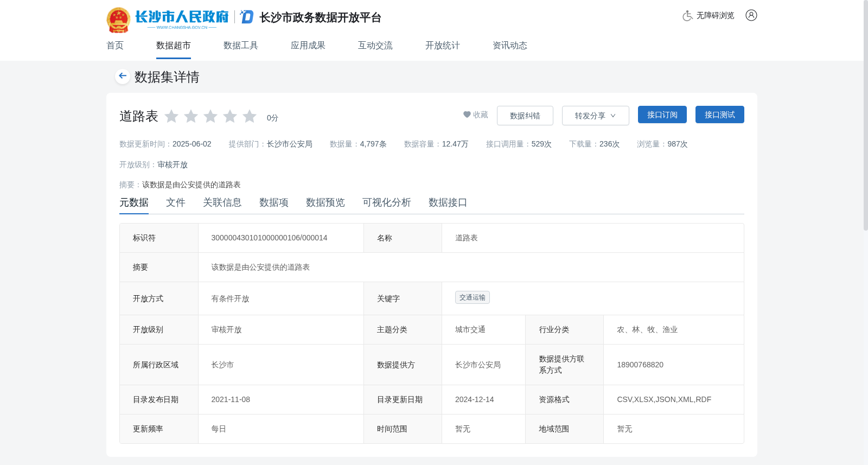Open 数据工具 navigation item
Image resolution: width=868 pixels, height=465 pixels.
[241, 46]
